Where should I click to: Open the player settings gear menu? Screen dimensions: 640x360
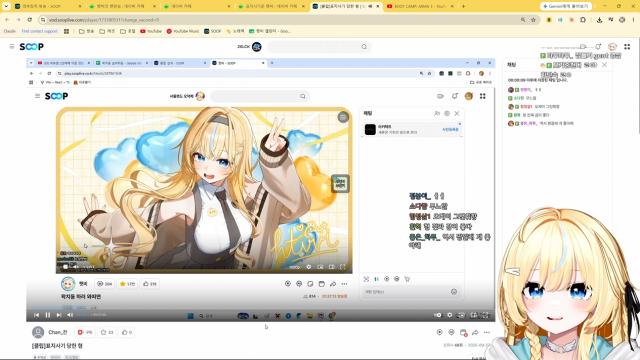[450, 315]
